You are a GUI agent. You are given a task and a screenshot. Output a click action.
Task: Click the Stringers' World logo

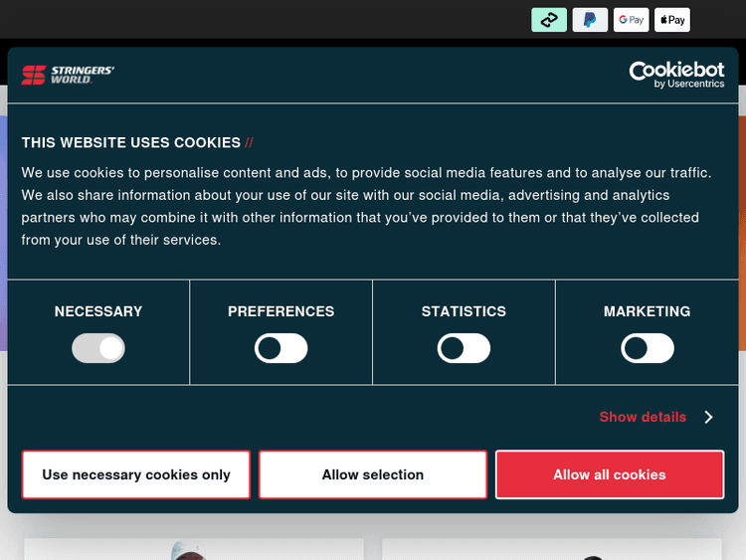(68, 74)
